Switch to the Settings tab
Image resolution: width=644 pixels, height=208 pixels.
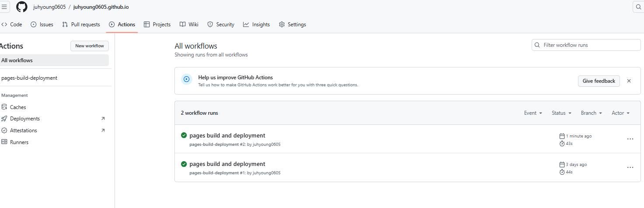pos(292,25)
